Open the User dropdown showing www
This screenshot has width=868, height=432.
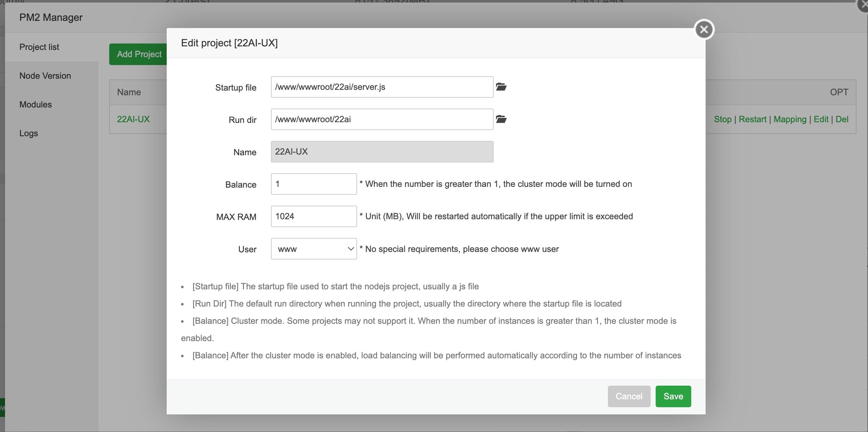314,249
